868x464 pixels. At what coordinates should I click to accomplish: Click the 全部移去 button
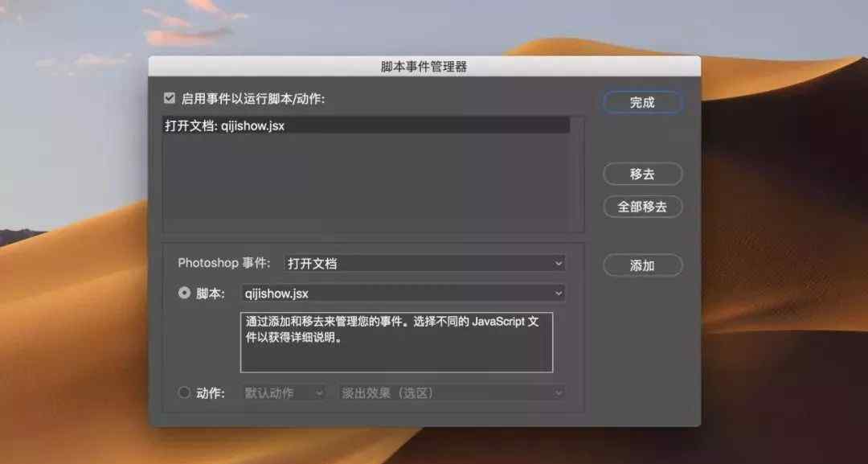pyautogui.click(x=642, y=207)
